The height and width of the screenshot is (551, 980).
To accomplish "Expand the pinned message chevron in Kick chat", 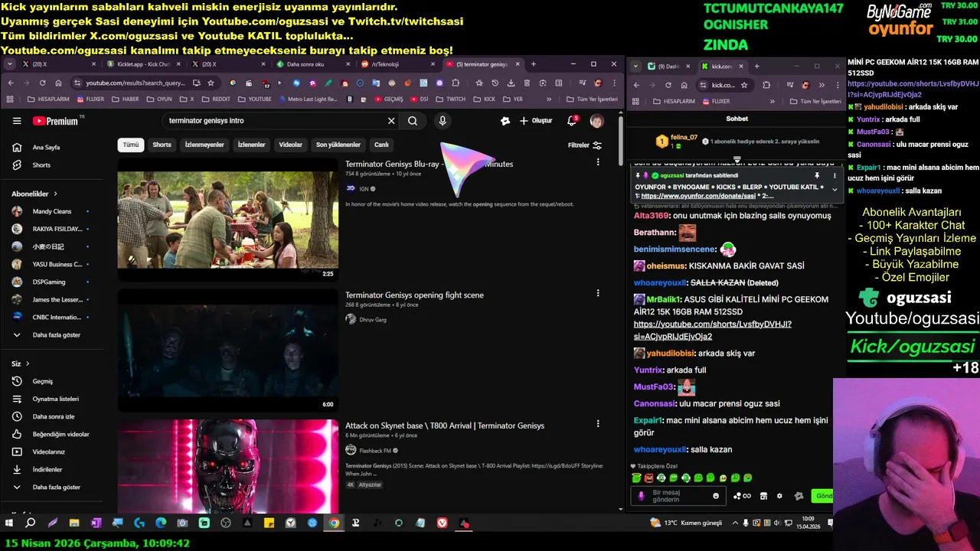I will pos(835,189).
